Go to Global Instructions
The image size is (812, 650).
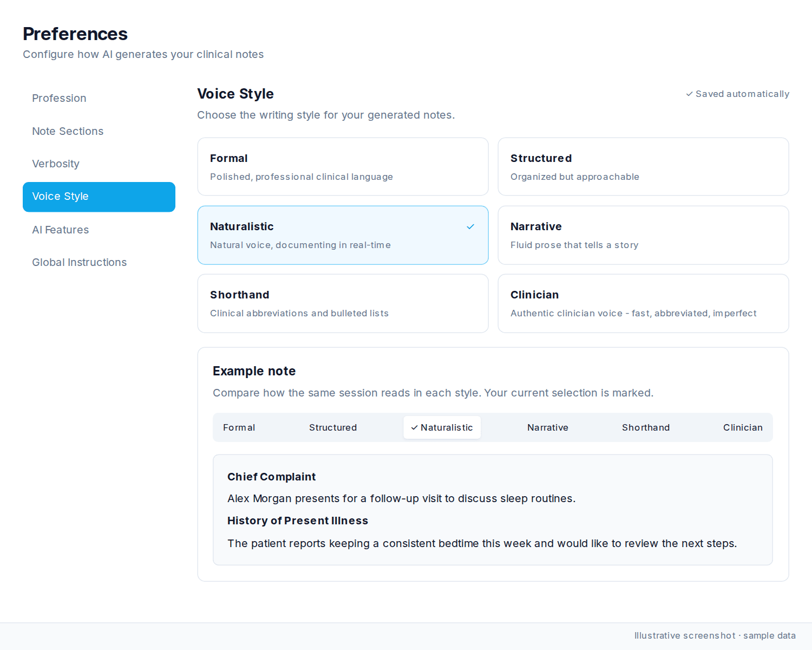(x=99, y=262)
